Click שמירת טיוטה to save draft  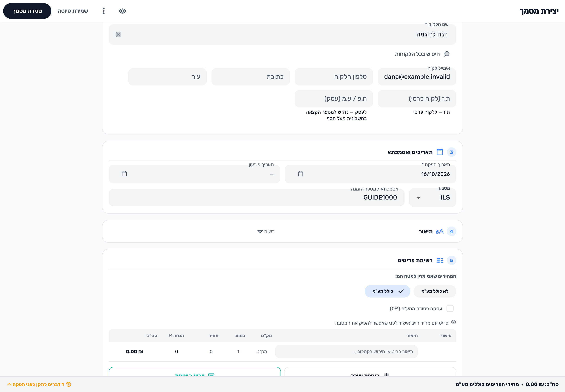click(73, 11)
